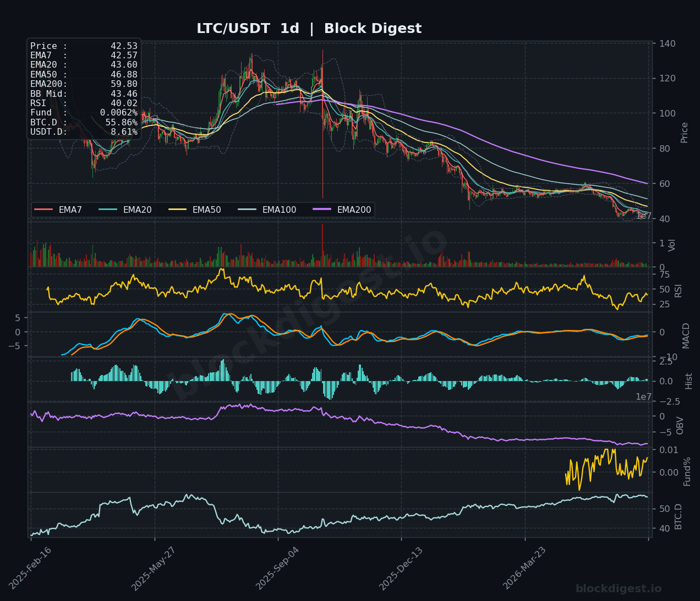Click the purple EMA200 legend line swatch

tap(322, 209)
